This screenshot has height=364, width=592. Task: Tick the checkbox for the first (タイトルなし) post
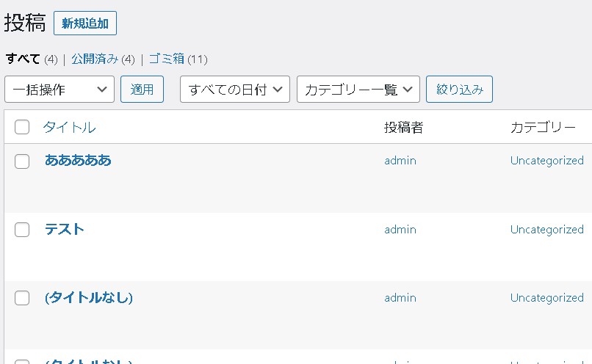click(x=22, y=298)
